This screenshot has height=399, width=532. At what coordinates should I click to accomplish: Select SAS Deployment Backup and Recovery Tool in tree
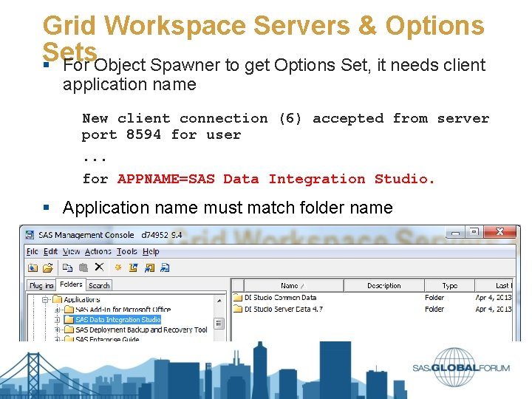tap(141, 330)
